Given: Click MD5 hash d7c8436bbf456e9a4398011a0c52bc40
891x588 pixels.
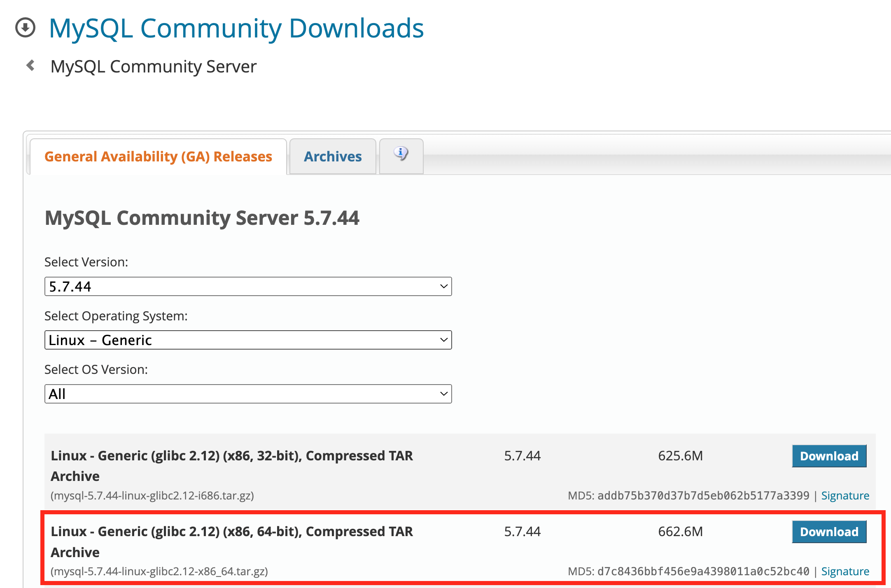Looking at the screenshot, I should point(703,571).
